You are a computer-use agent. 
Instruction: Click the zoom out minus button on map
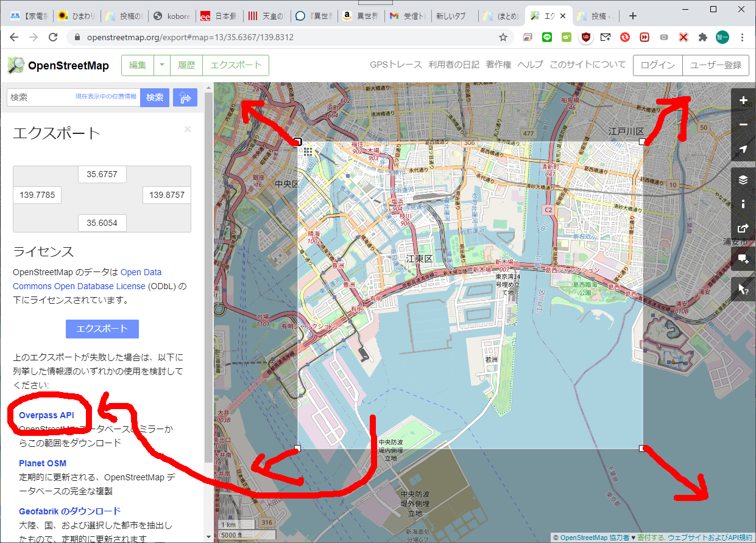point(743,125)
